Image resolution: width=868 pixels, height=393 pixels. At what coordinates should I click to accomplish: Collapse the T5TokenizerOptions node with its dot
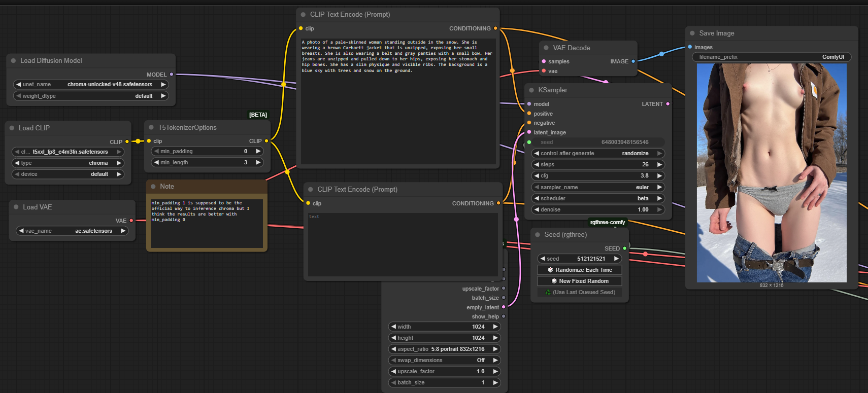(x=151, y=128)
